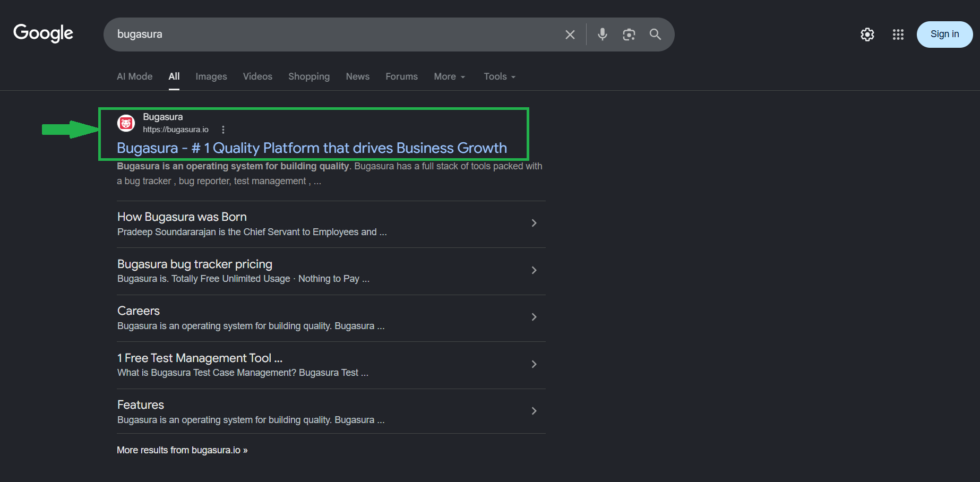This screenshot has width=980, height=482.
Task: Switch to the Images tab
Action: (211, 76)
